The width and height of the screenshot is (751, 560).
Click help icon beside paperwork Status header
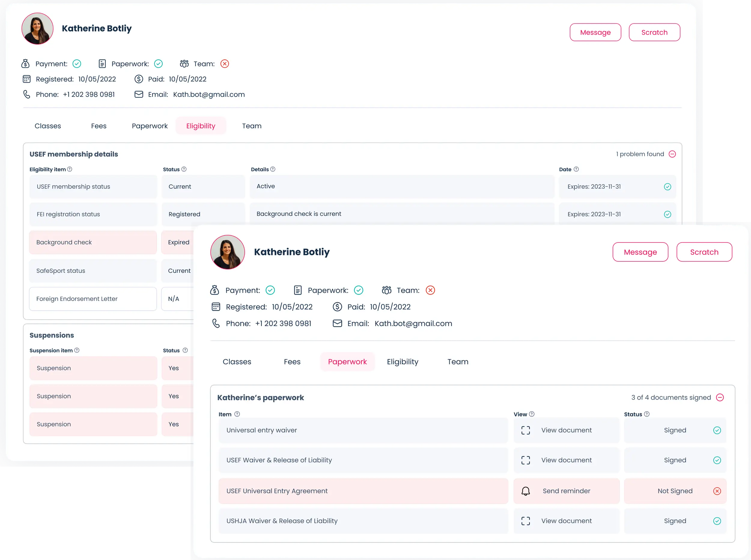(647, 414)
